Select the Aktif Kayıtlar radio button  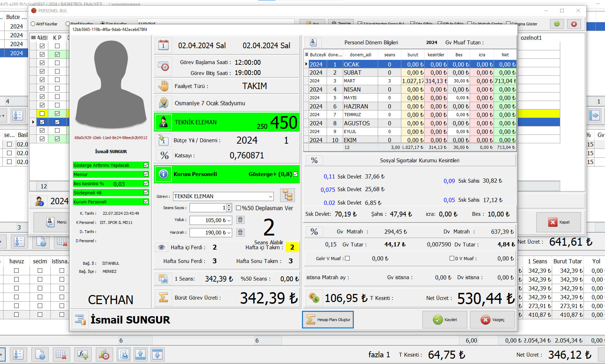(33, 24)
